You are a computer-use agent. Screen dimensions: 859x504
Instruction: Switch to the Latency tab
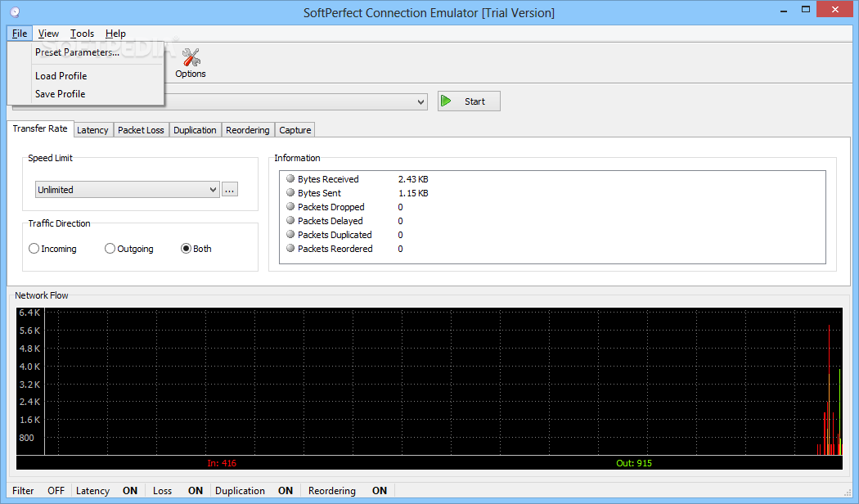click(92, 130)
